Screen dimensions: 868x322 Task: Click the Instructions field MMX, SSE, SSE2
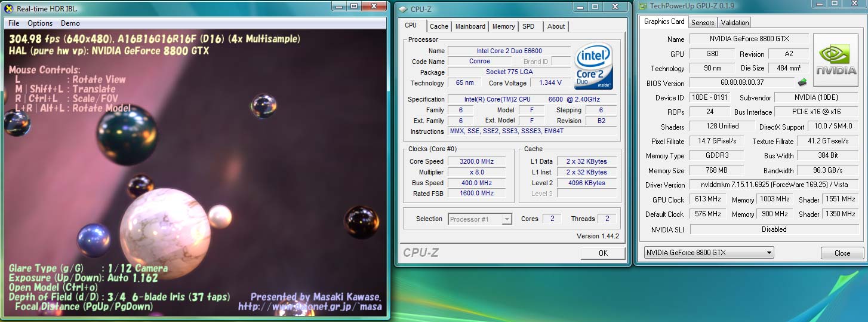[x=533, y=131]
